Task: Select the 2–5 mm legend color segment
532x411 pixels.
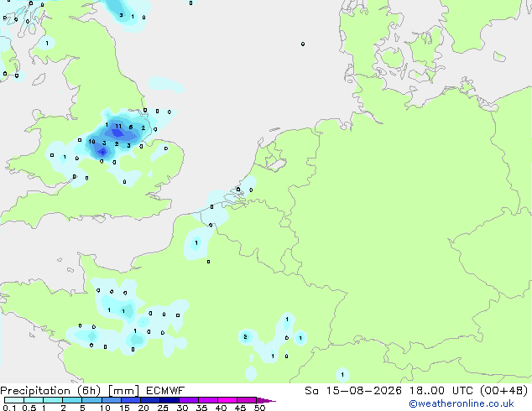Action: [72, 400]
